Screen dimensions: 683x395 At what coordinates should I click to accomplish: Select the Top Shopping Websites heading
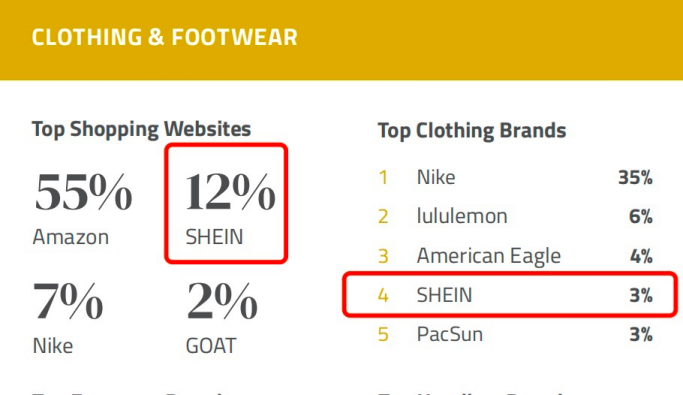(x=142, y=129)
